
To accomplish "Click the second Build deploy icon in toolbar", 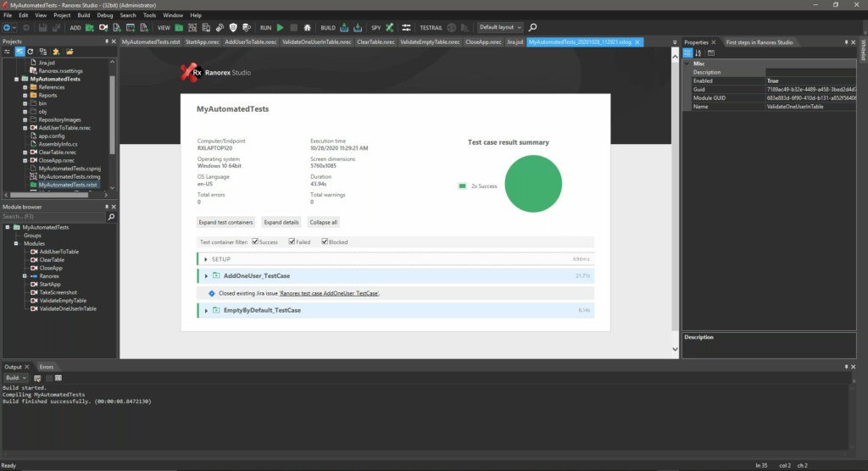I will click(x=358, y=27).
